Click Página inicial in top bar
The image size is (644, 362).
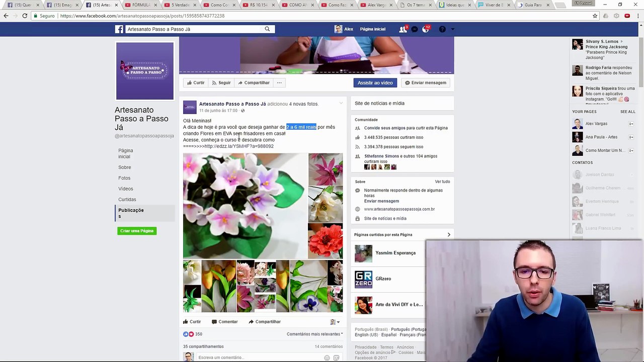(373, 29)
